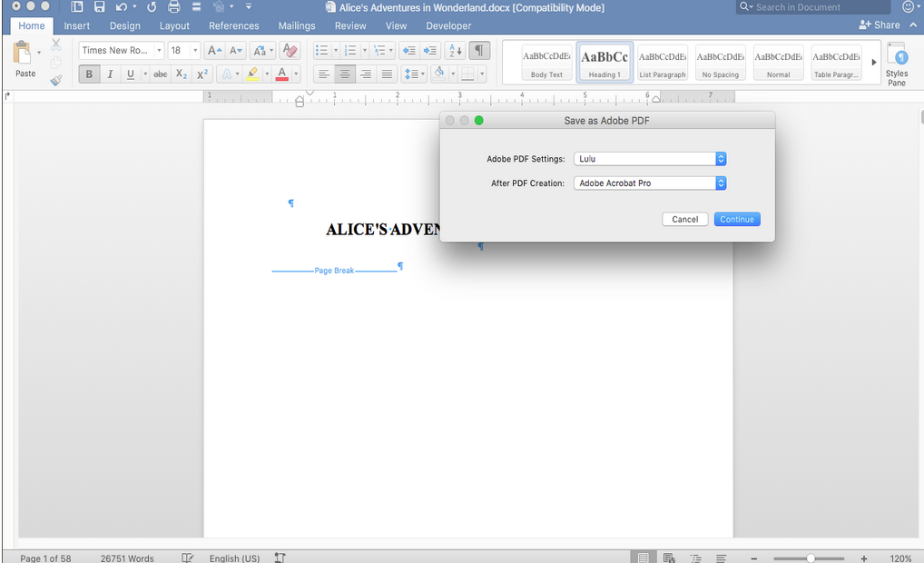Switch to Draft view in status bar

[722, 558]
